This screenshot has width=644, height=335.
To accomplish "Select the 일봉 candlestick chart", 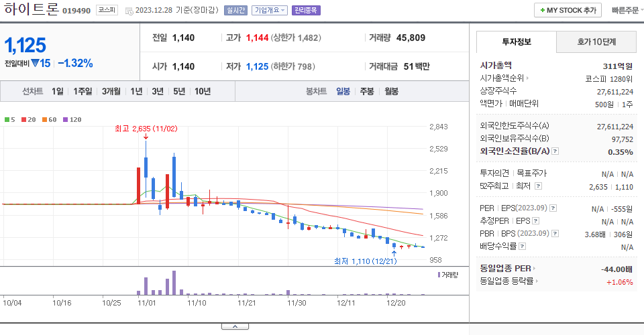I will click(343, 91).
